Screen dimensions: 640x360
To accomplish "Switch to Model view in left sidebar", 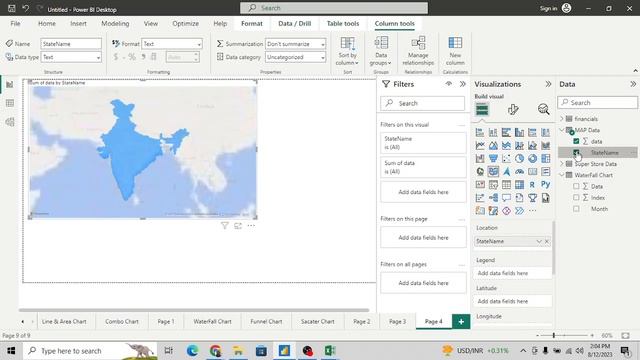I will point(10,122).
